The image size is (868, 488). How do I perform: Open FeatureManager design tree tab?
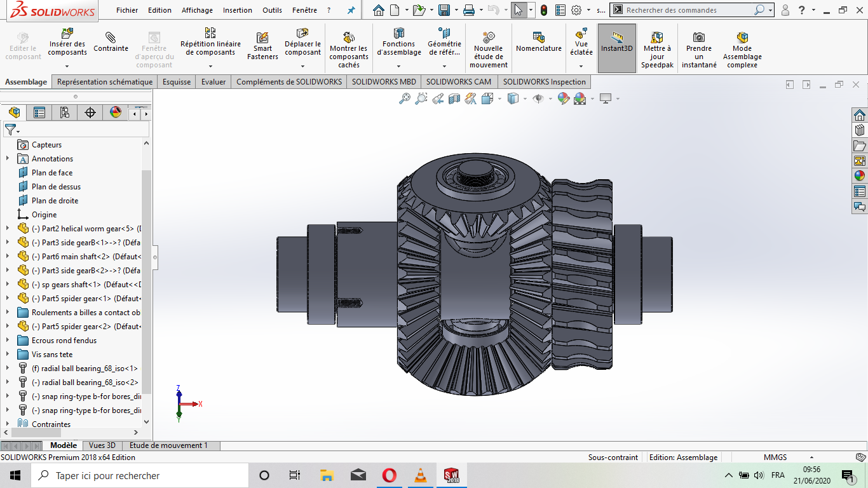(x=14, y=113)
